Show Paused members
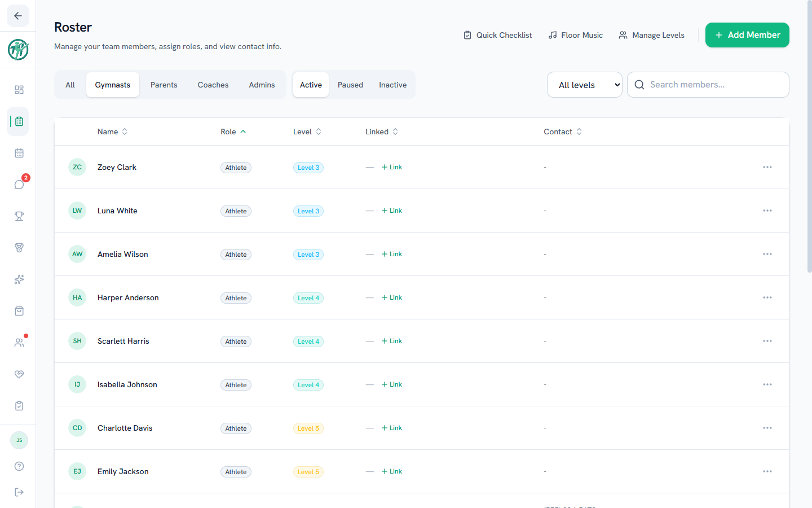 click(350, 85)
